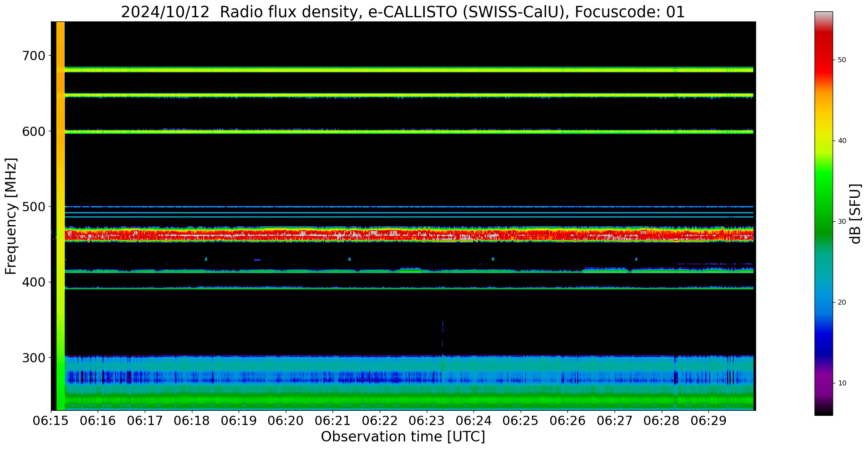Click the 06:26 time tick label

pos(568,420)
